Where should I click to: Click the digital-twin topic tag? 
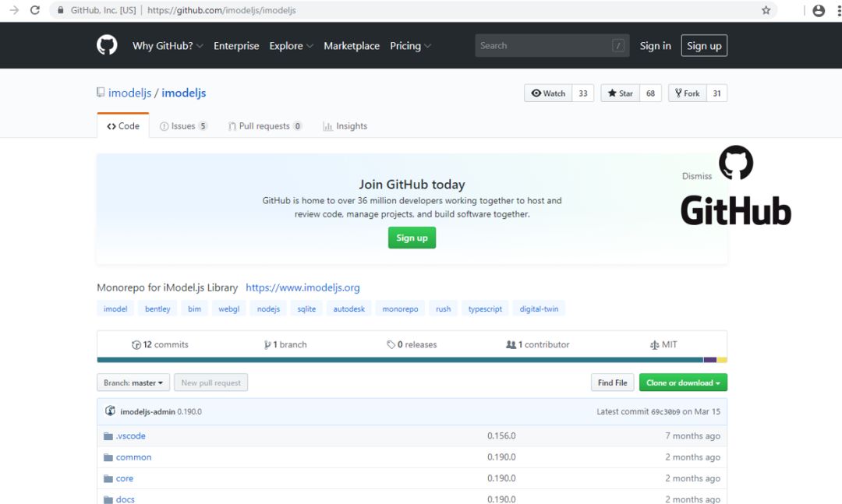coord(540,308)
